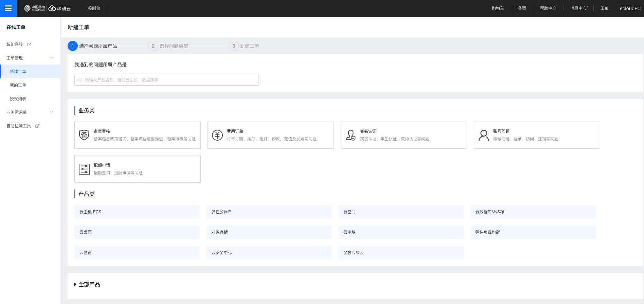
Task: Click step 3 circle indicator
Action: click(234, 46)
